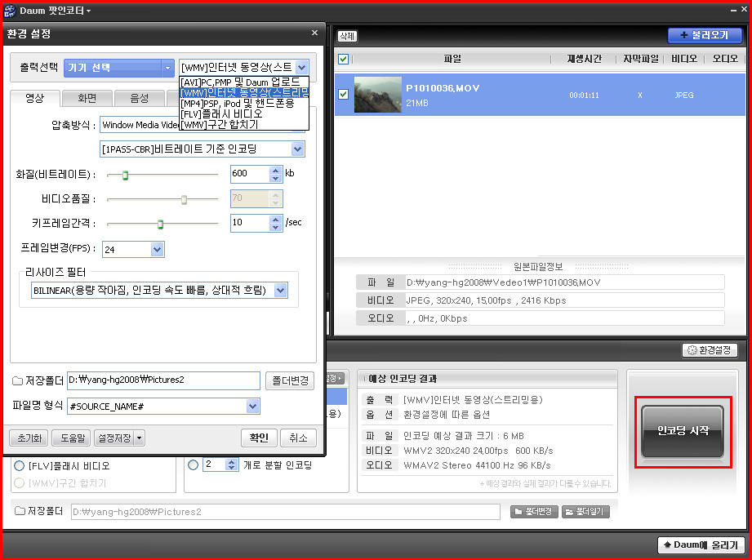Click the P1010036.MOV video thumbnail
752x560 pixels.
click(x=377, y=95)
